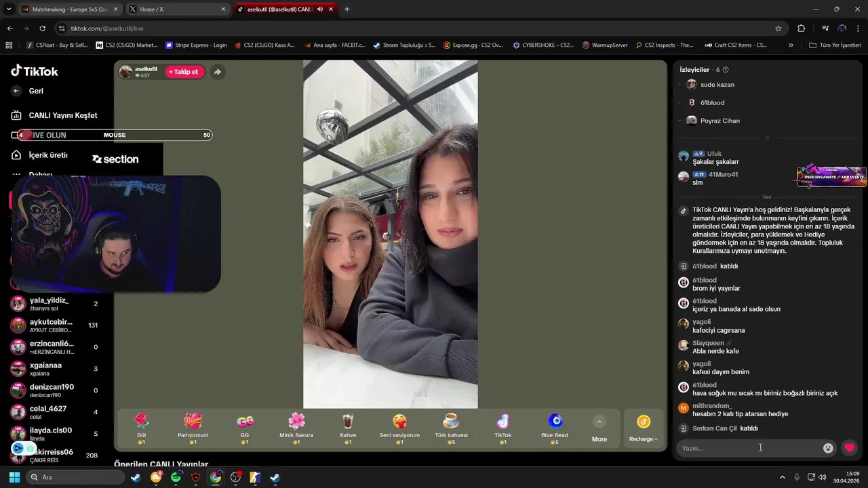Toggle microphone icon in system tray

797,477
